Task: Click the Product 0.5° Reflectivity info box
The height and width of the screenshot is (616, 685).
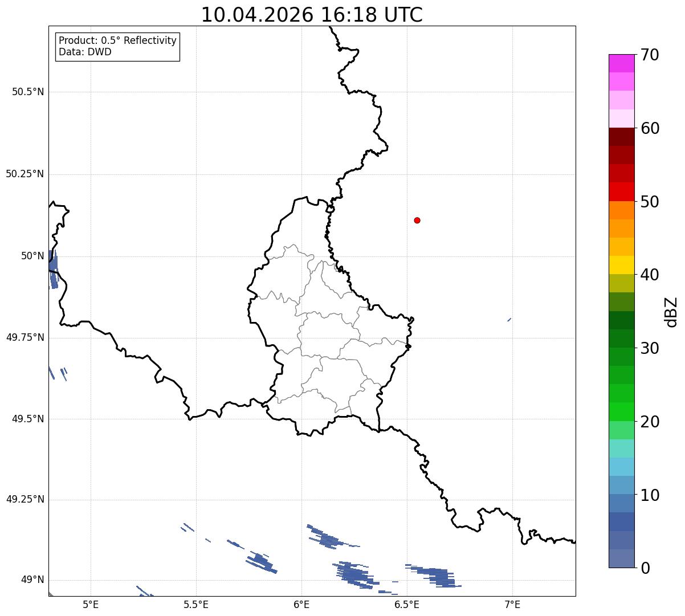Action: 117,47
